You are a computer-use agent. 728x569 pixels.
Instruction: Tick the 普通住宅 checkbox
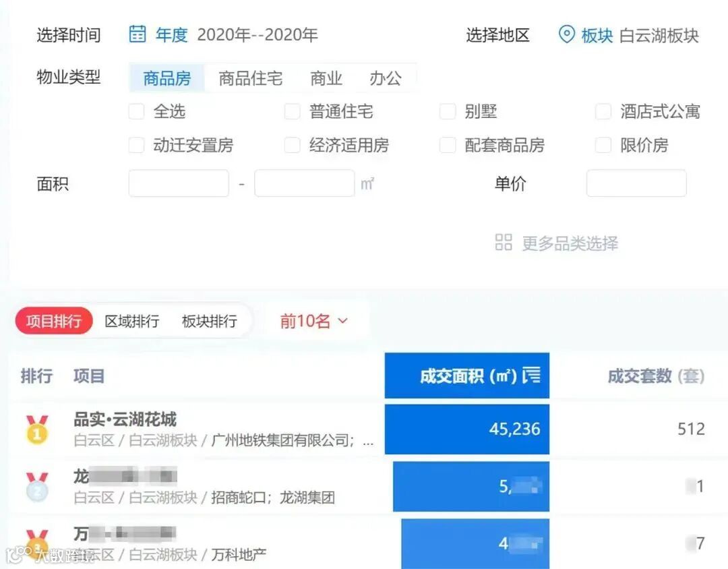(x=292, y=111)
